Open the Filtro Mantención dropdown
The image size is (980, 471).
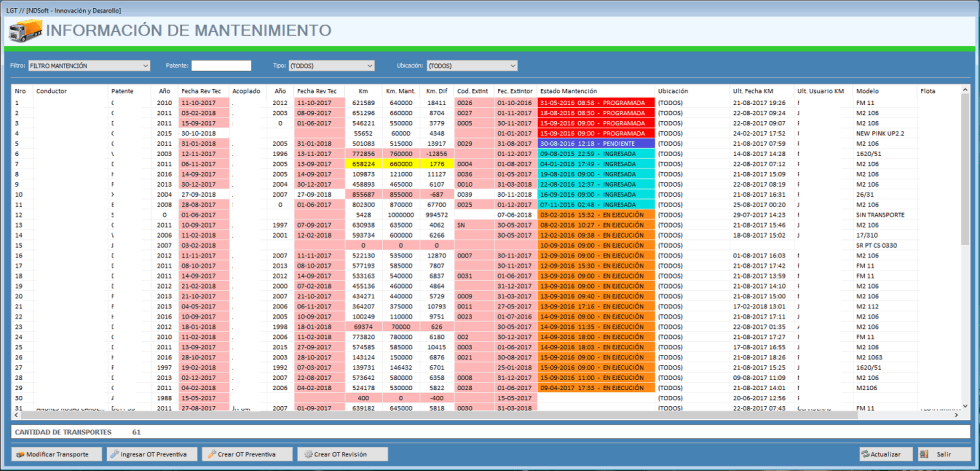click(x=89, y=66)
